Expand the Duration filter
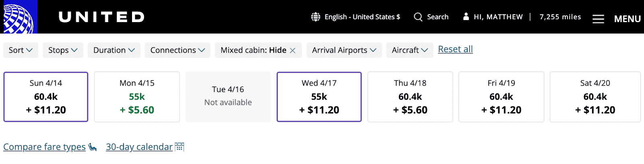The image size is (644, 164). coord(114,50)
